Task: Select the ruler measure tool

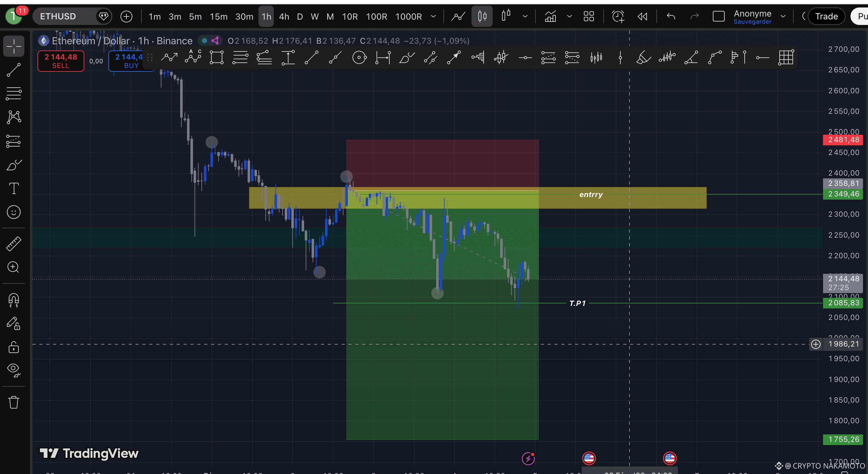Action: [x=14, y=244]
